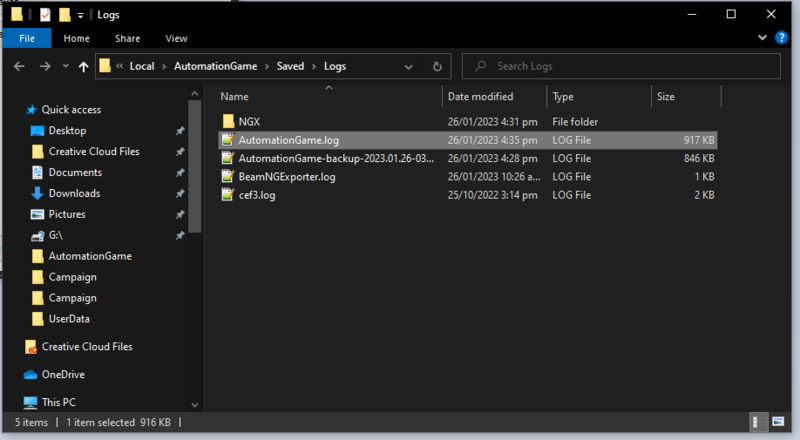
Task: Click the Pictures pin icon
Action: 180,214
